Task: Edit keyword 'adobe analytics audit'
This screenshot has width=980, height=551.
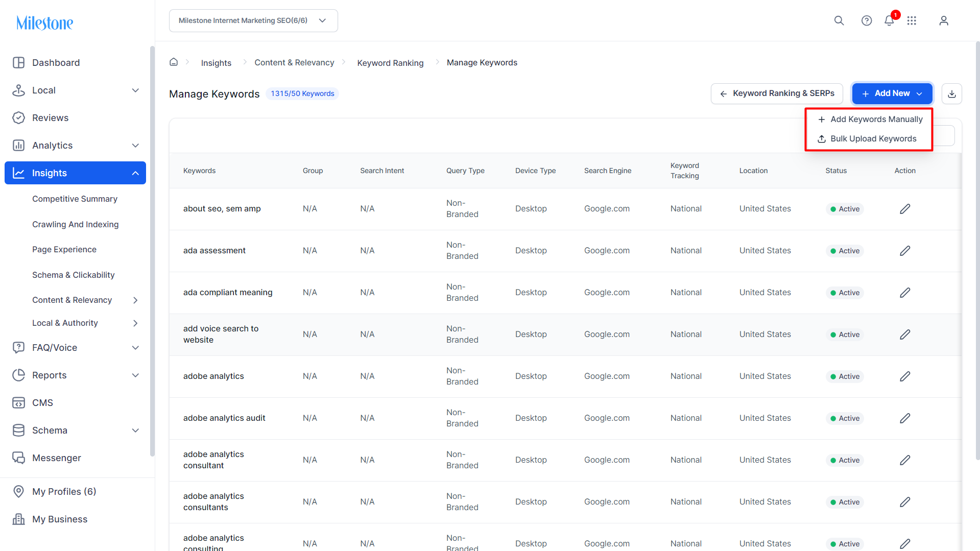Action: coord(905,418)
